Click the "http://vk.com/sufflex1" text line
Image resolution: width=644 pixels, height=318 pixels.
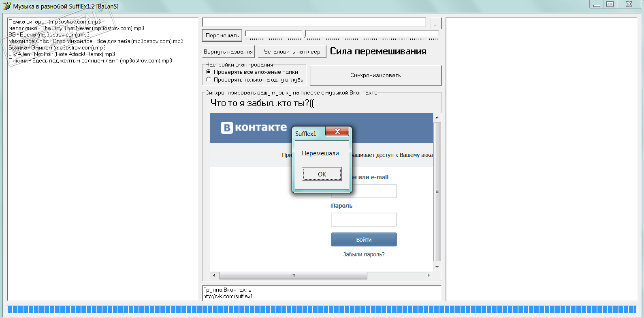tap(228, 296)
